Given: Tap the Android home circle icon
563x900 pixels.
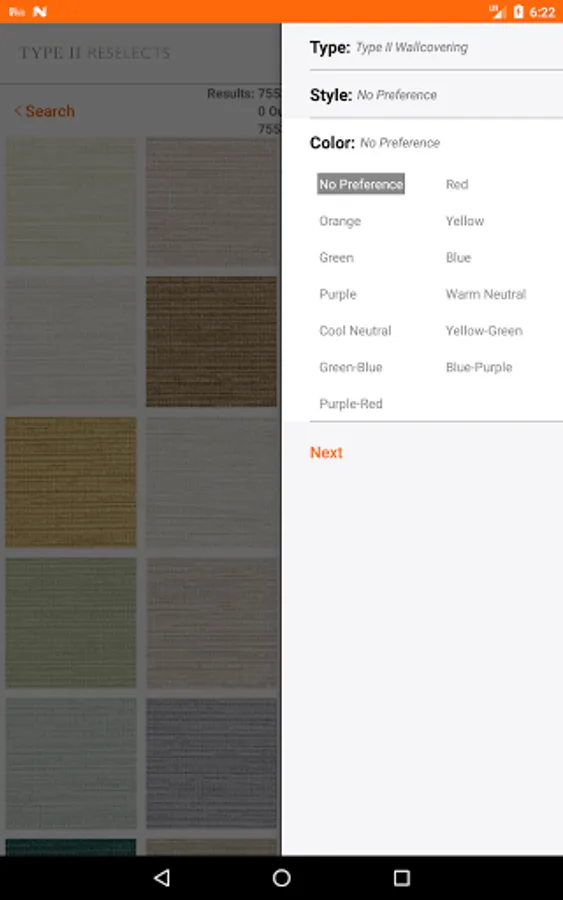Looking at the screenshot, I should tap(281, 877).
